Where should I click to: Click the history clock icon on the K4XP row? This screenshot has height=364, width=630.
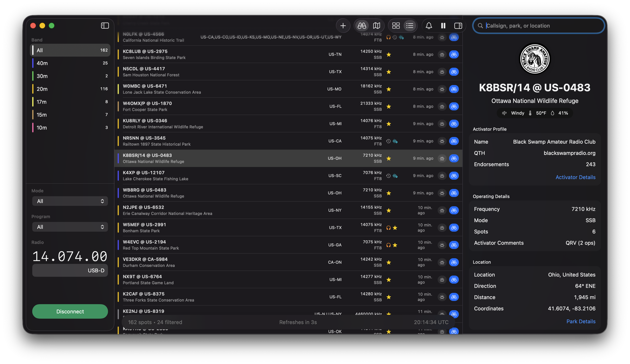click(x=388, y=176)
